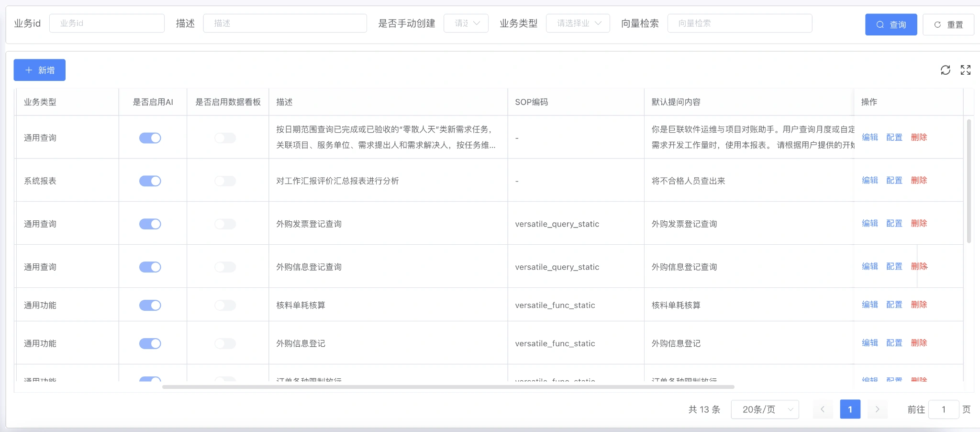Click the table's vertical scrollbar
This screenshot has height=432, width=980.
click(969, 181)
